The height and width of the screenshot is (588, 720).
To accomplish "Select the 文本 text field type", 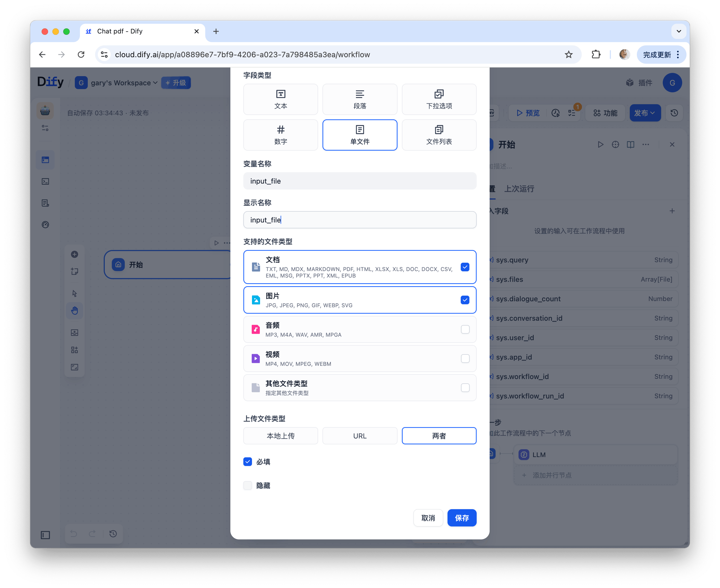I will pos(280,99).
